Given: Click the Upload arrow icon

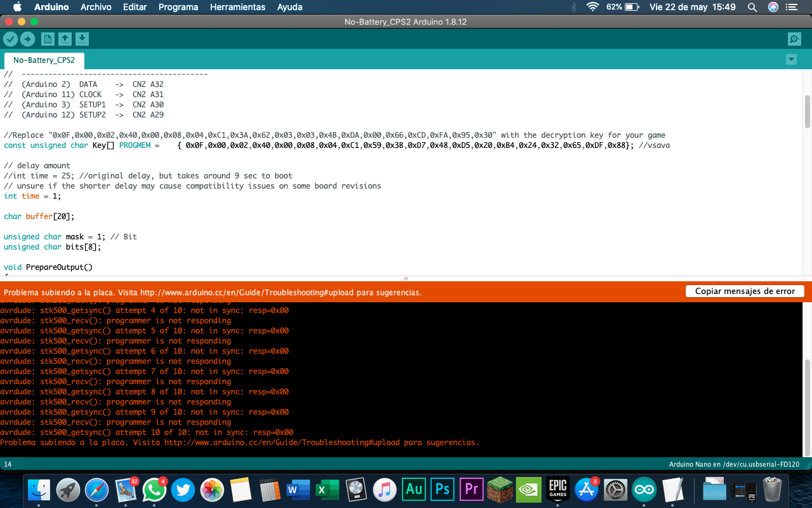Looking at the screenshot, I should click(27, 39).
